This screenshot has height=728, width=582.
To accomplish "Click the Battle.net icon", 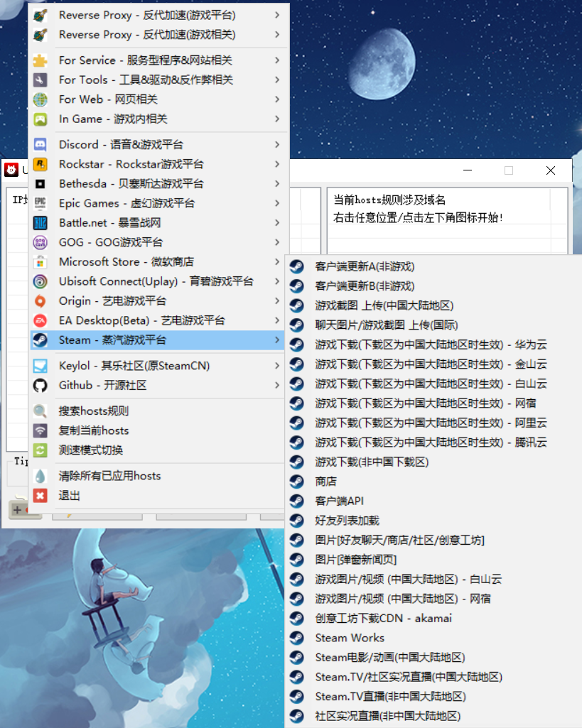I will [x=41, y=223].
